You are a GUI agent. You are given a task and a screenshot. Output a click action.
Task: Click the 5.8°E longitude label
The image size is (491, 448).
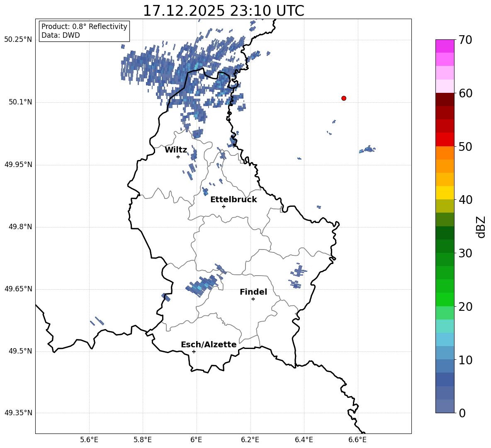tap(143, 440)
